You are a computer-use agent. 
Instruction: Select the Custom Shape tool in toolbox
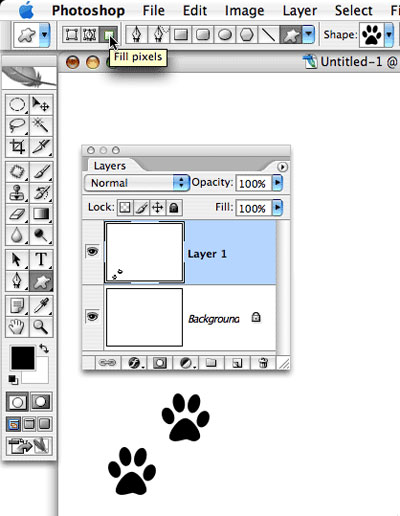41,281
